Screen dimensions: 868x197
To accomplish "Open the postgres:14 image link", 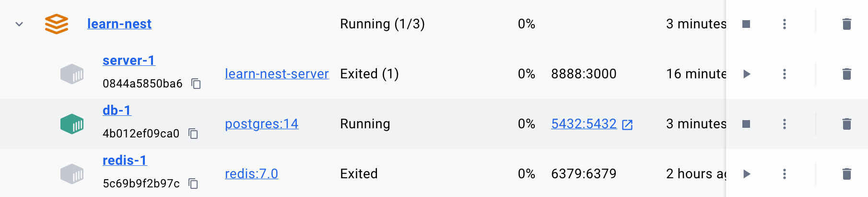I will pos(261,124).
